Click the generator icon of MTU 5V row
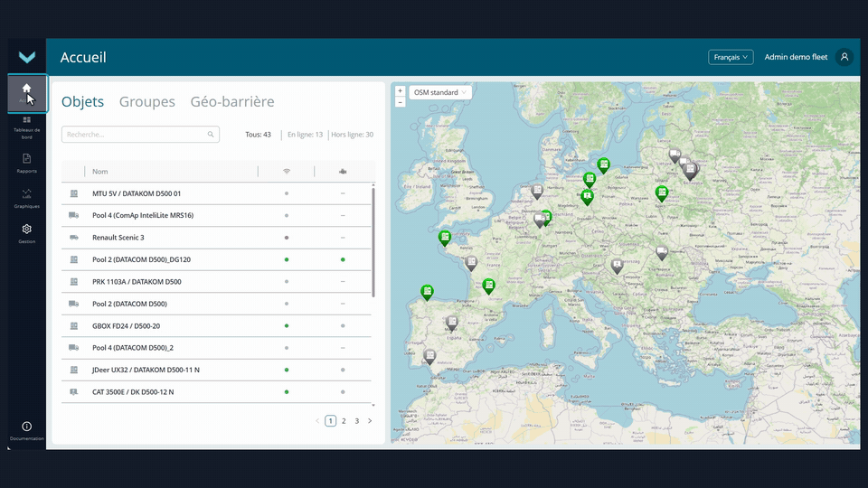This screenshot has height=488, width=868. coord(73,193)
